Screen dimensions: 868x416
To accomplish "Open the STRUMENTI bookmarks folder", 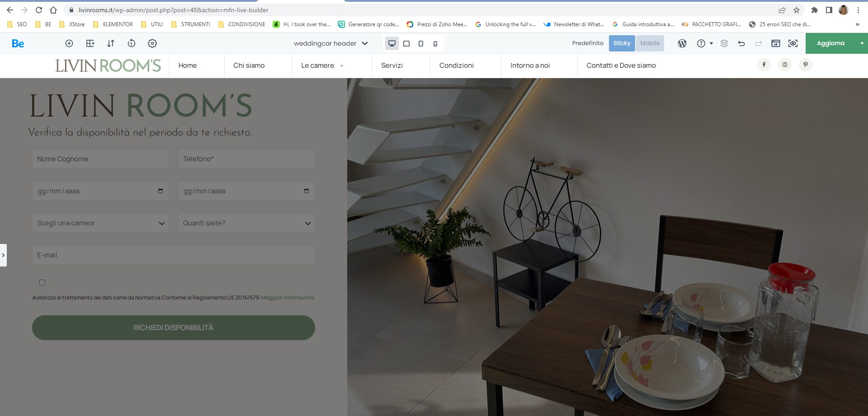I will tap(191, 24).
